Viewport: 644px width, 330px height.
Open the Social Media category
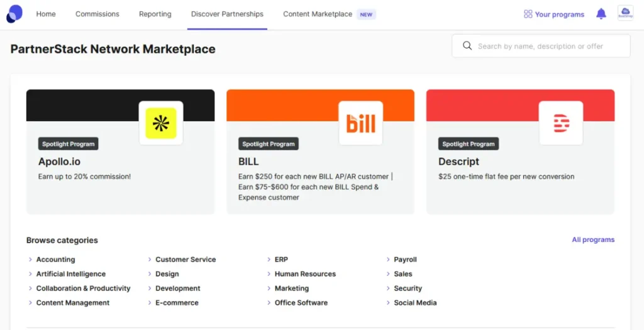tap(415, 302)
